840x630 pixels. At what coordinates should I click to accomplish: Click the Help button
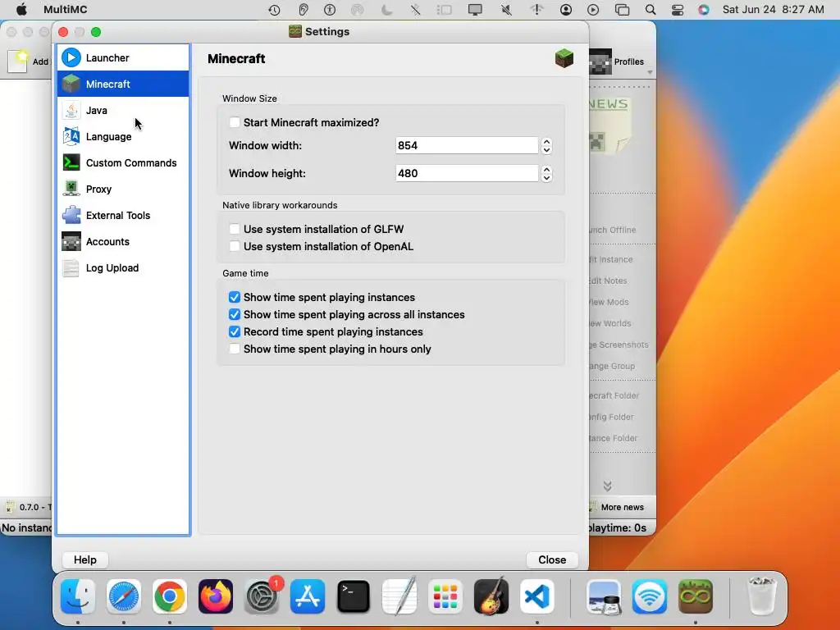85,559
